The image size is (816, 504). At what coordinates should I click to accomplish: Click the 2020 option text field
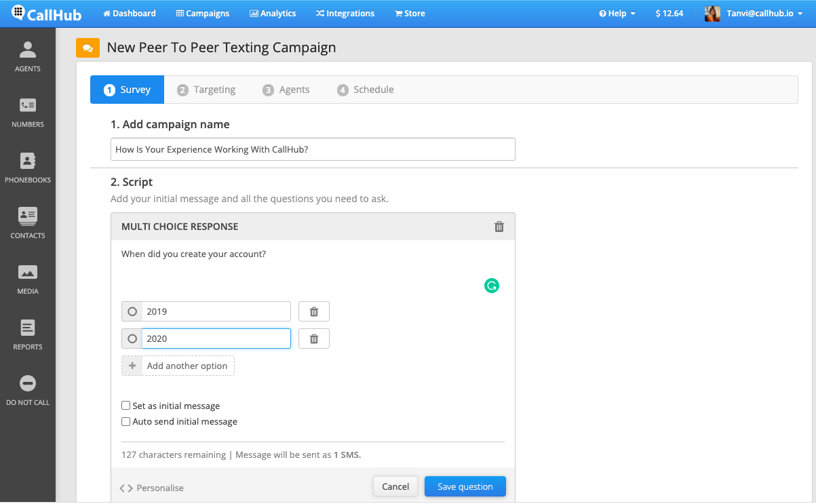click(x=216, y=338)
